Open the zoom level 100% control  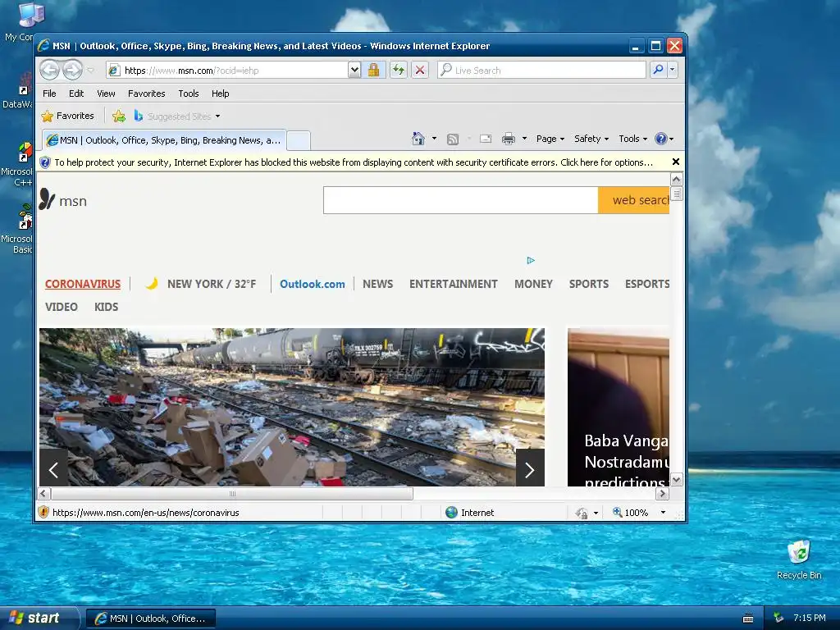click(x=639, y=512)
